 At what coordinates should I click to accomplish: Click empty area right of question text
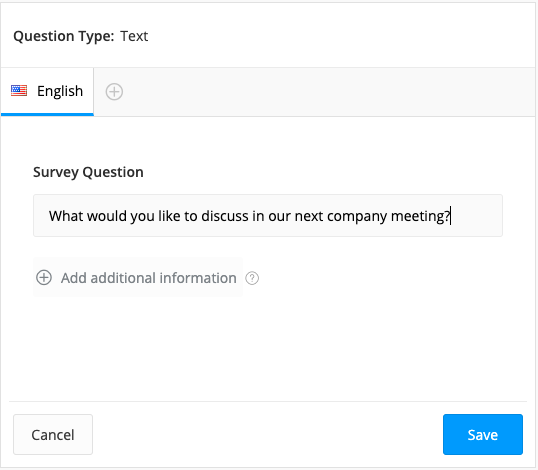(477, 215)
